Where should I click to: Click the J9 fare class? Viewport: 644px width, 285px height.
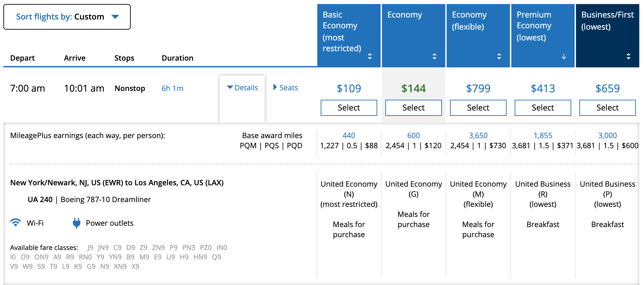(90, 248)
